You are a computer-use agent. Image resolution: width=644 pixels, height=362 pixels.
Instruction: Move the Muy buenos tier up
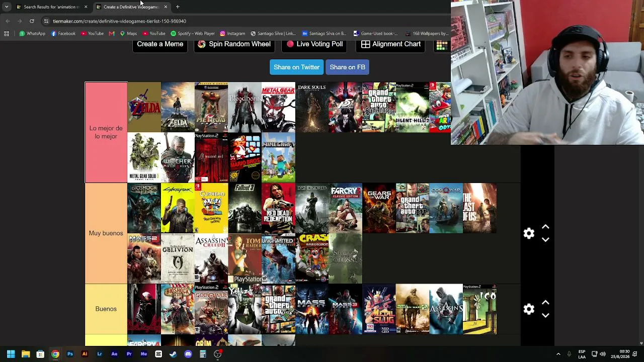click(x=545, y=227)
